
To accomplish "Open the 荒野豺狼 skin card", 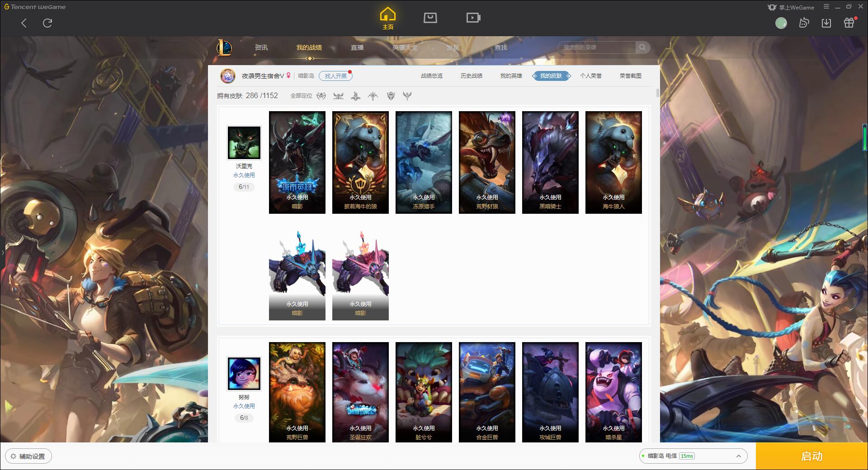I will pos(487,162).
